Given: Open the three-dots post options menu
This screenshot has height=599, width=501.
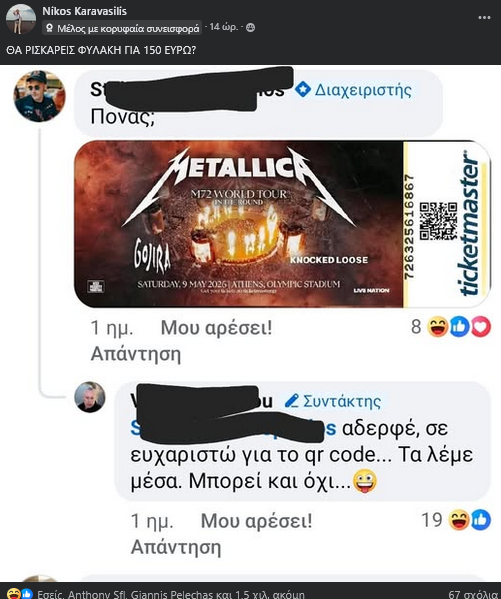Looking at the screenshot, I should coord(484,18).
